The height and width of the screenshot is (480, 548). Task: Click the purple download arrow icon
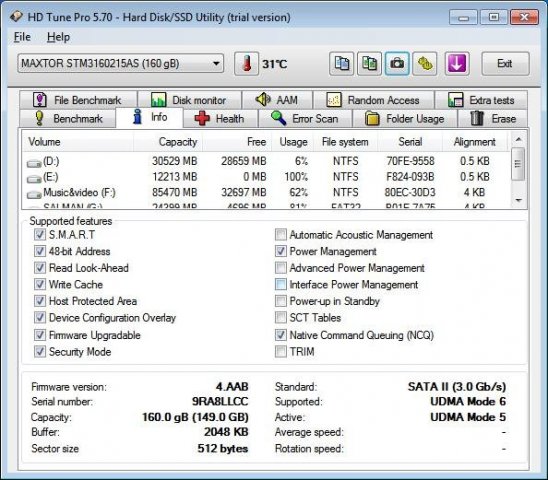pyautogui.click(x=457, y=64)
